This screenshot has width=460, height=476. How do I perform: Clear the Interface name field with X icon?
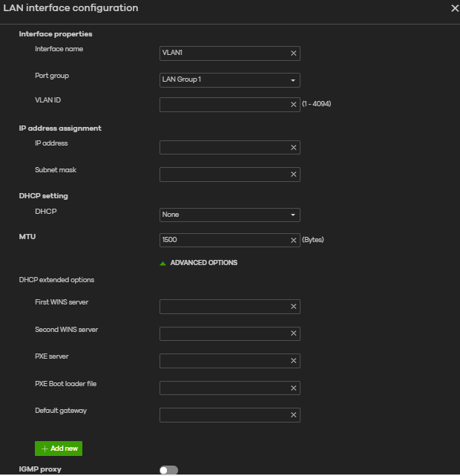pyautogui.click(x=293, y=53)
